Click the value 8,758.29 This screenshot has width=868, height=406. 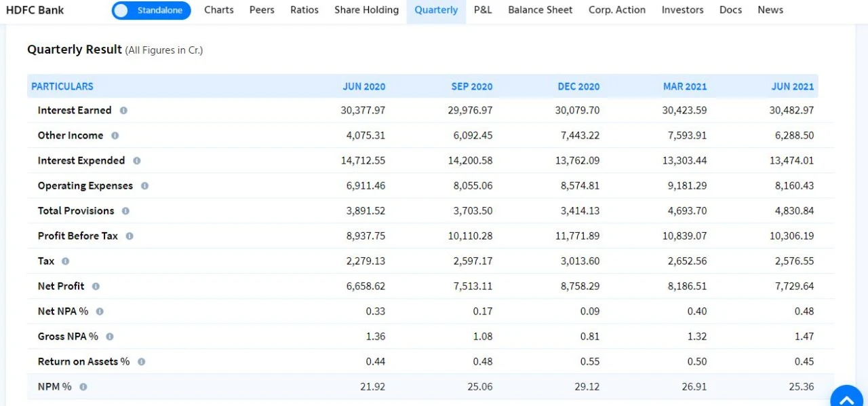(x=580, y=287)
